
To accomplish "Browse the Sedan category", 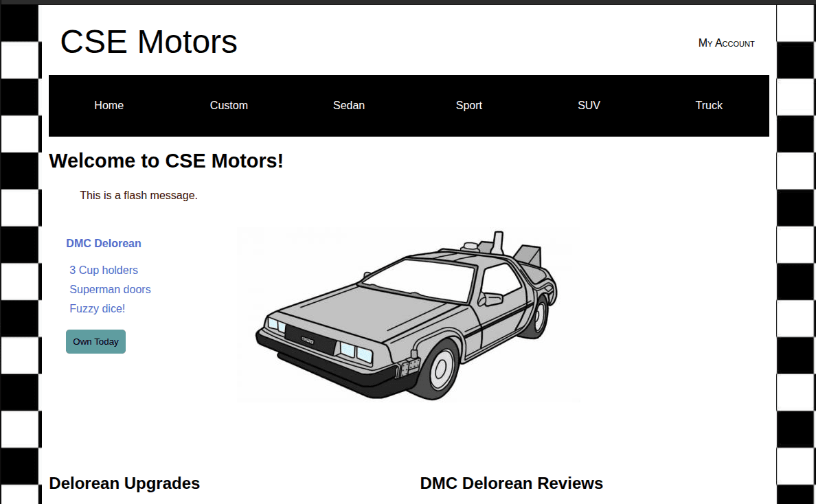I will [x=348, y=105].
